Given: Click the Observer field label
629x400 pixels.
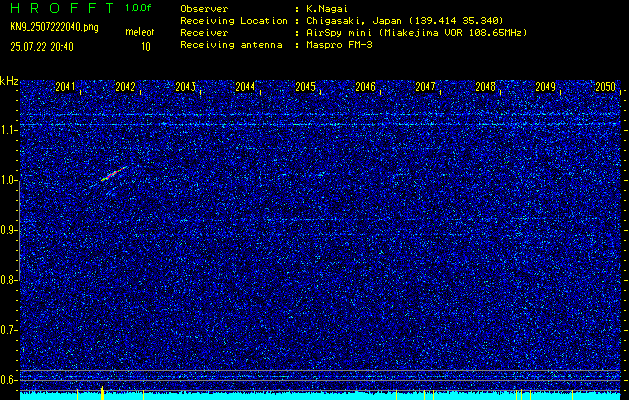Looking at the screenshot, I should [204, 9].
